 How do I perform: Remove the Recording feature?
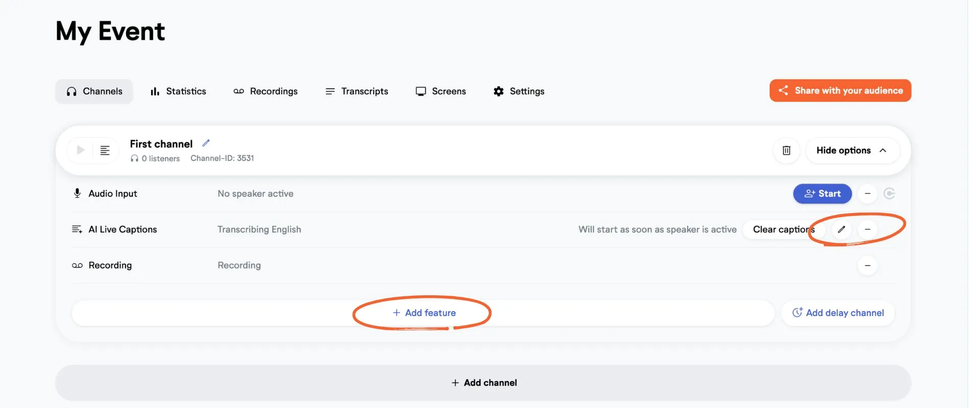pyautogui.click(x=867, y=265)
